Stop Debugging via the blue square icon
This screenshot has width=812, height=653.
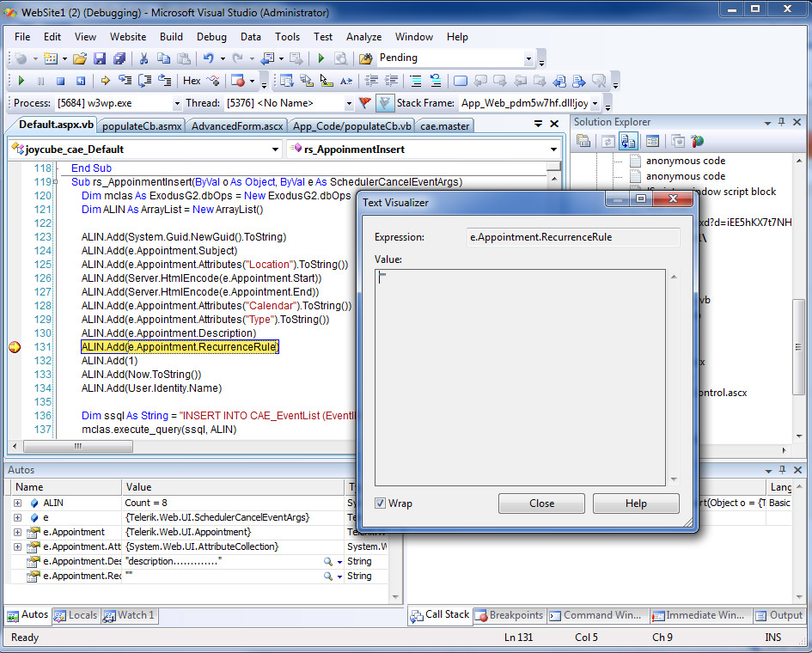(x=61, y=81)
